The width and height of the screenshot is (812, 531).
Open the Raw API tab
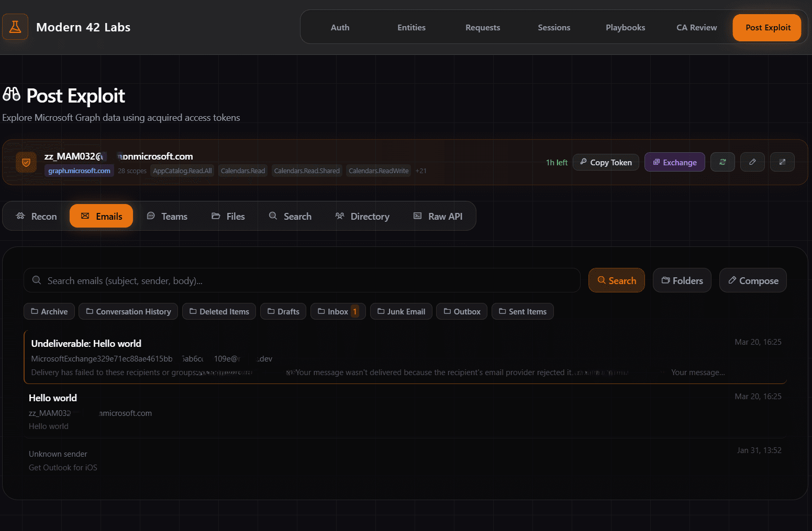click(438, 217)
